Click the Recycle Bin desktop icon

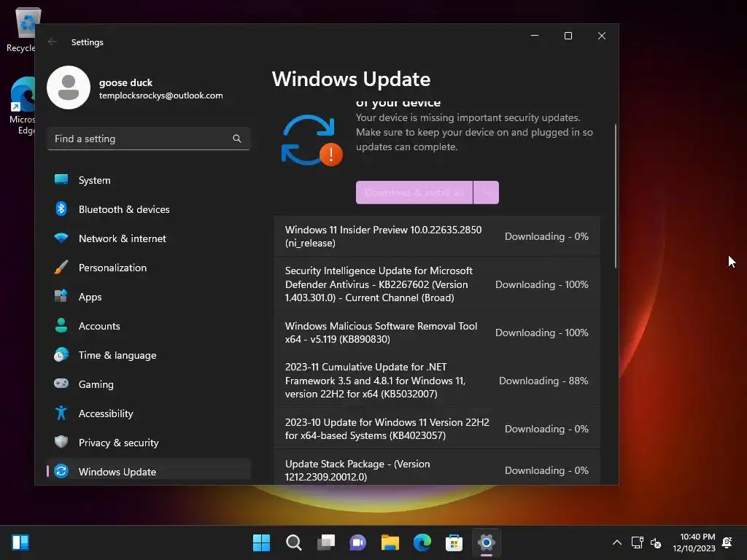click(21, 29)
